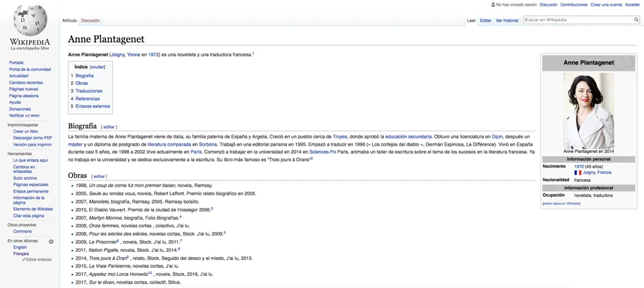Click Descargar como PDF
Image resolution: width=644 pixels, height=288 pixels.
32,138
